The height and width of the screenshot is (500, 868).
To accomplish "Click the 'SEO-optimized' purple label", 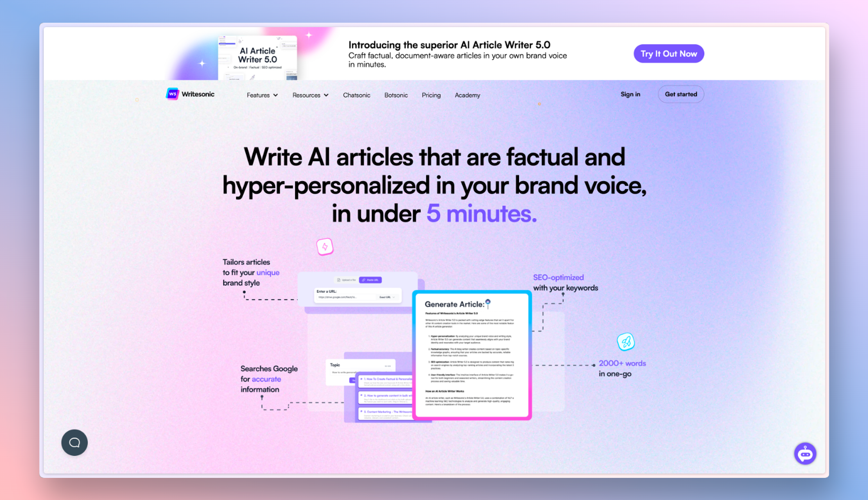I will click(558, 277).
